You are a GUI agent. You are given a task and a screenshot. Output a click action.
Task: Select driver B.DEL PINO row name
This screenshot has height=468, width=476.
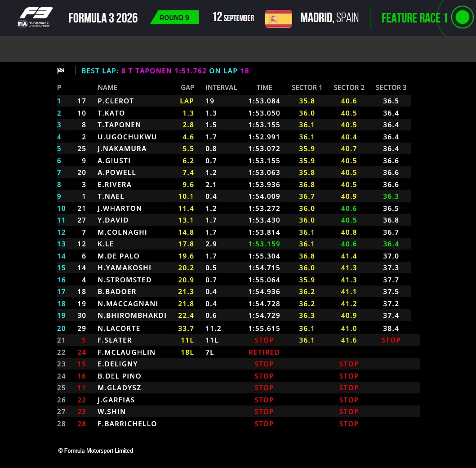(x=119, y=376)
